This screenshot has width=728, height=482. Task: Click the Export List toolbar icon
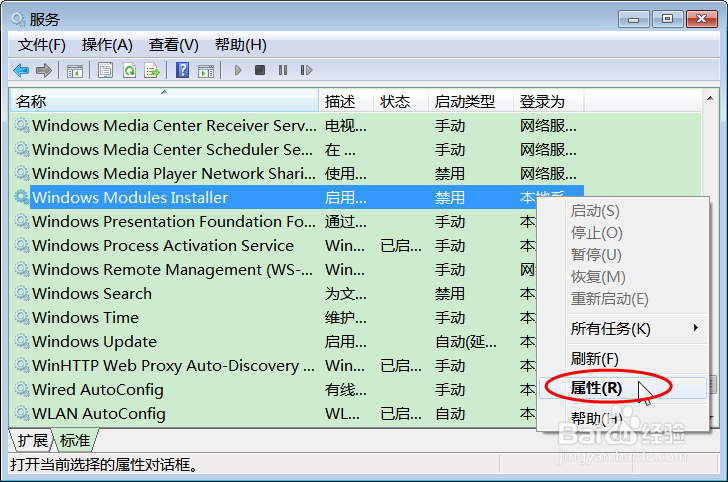[152, 71]
